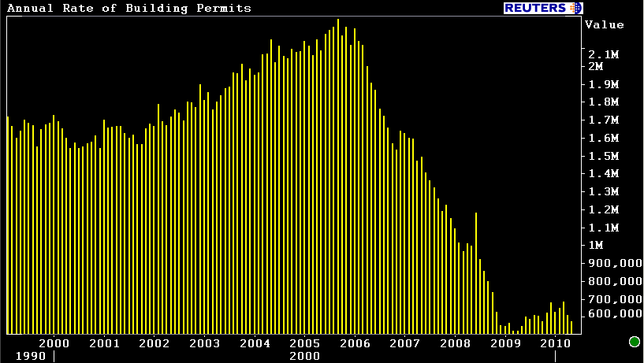Select the 2008 year label on time axis
Viewport: 644px width, 363px height.
pyautogui.click(x=455, y=343)
